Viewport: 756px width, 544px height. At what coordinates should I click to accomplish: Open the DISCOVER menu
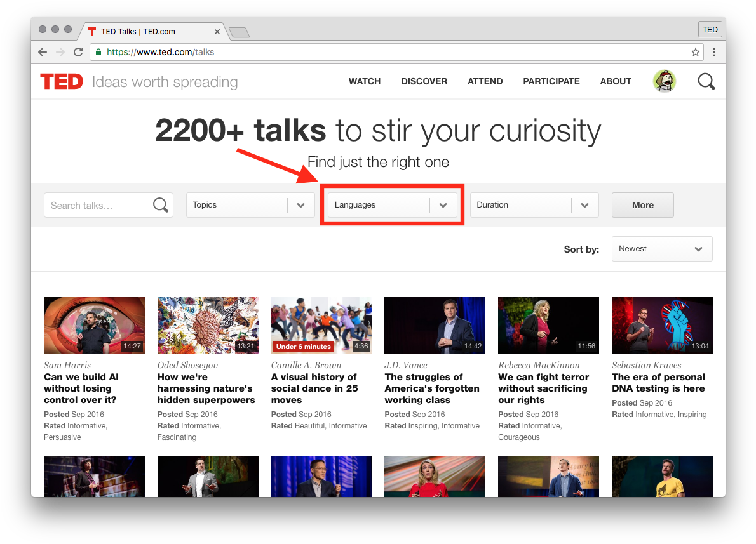click(x=424, y=81)
